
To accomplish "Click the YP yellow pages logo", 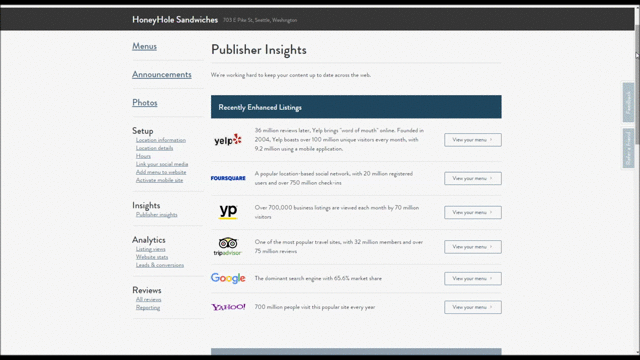I will point(228,212).
